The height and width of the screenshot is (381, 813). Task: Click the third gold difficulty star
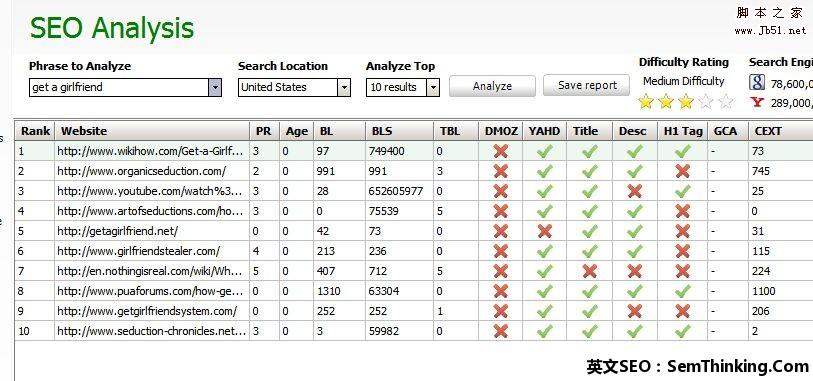[685, 101]
